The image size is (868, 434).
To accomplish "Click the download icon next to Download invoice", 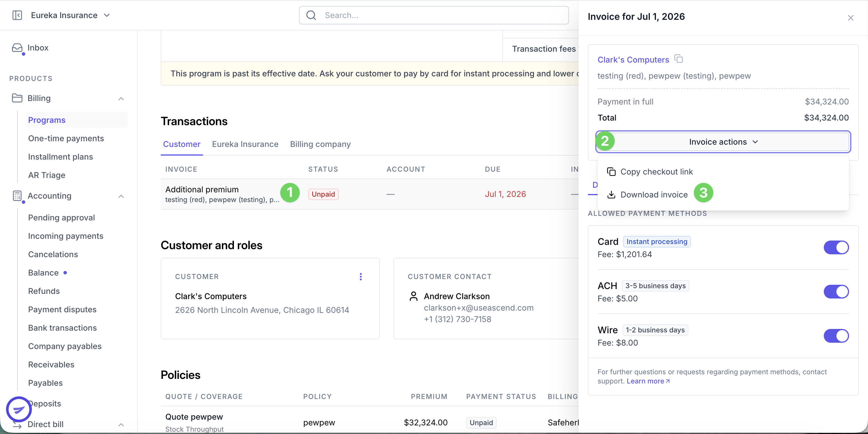I will 611,195.
